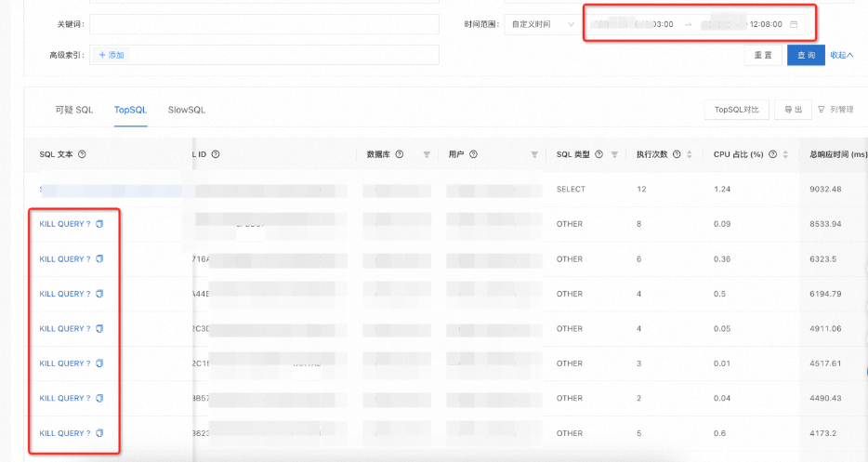Open the SQL 文本 column help icon
Image resolution: width=868 pixels, height=462 pixels.
[x=82, y=154]
